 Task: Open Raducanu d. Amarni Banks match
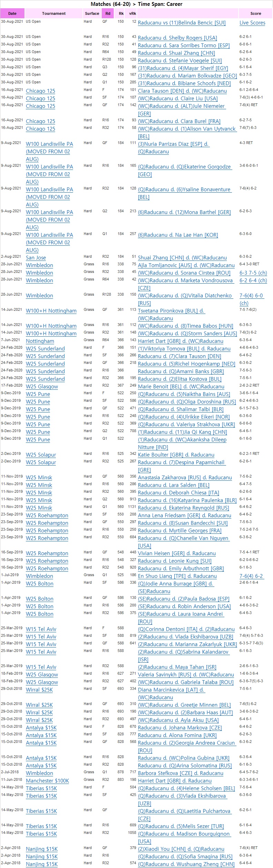coord(181,371)
